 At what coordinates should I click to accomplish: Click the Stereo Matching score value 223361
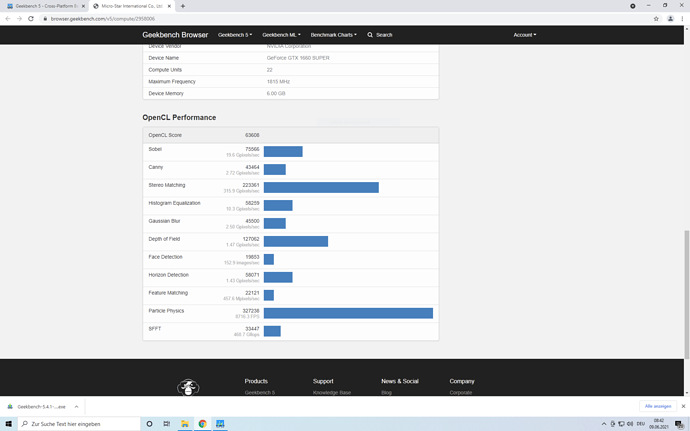[x=251, y=185]
